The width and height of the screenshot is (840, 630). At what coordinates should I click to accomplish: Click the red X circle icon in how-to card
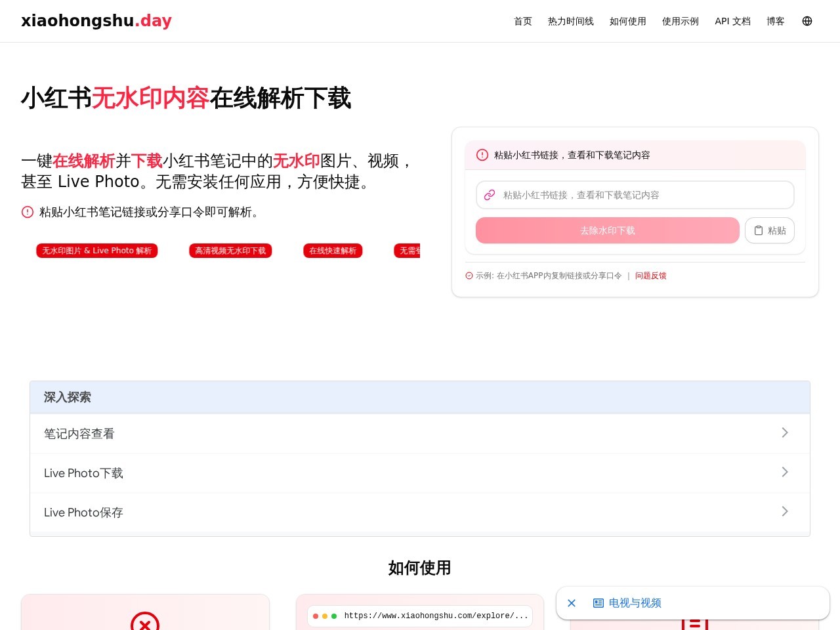145,621
